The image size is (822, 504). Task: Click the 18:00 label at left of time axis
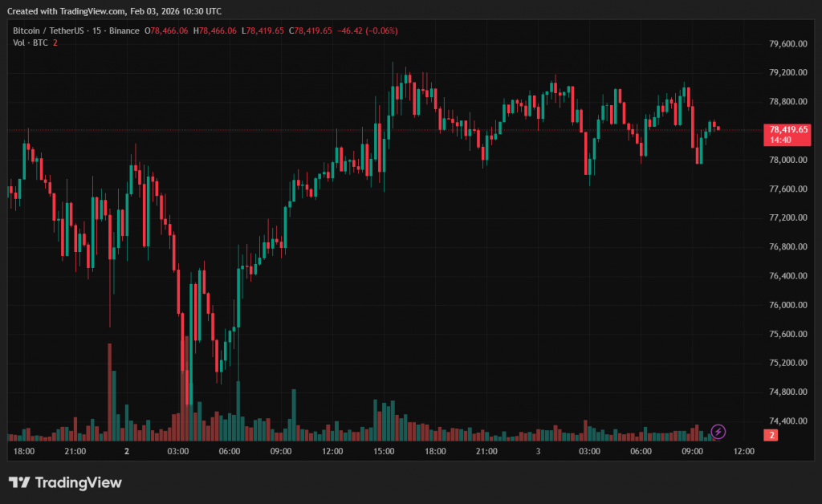click(24, 452)
